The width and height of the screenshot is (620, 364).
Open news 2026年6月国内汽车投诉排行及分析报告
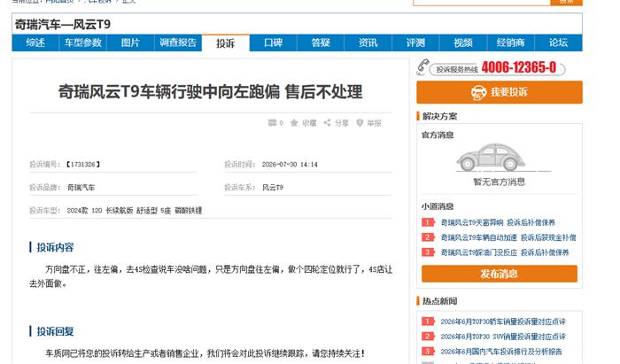click(x=501, y=352)
